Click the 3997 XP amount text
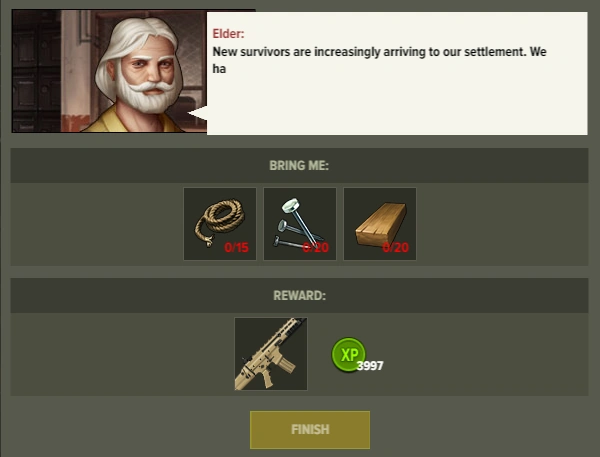Viewport: 600px width, 457px height. point(370,366)
